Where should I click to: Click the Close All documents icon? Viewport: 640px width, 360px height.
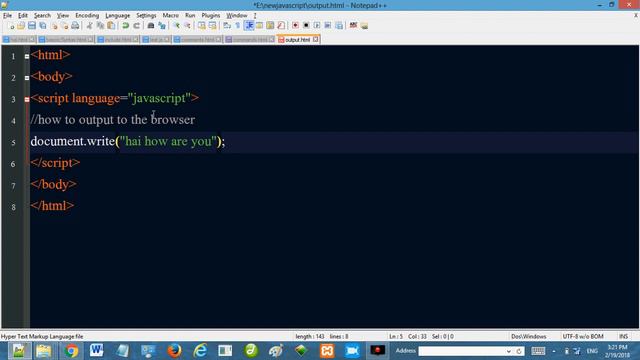pyautogui.click(x=64, y=26)
